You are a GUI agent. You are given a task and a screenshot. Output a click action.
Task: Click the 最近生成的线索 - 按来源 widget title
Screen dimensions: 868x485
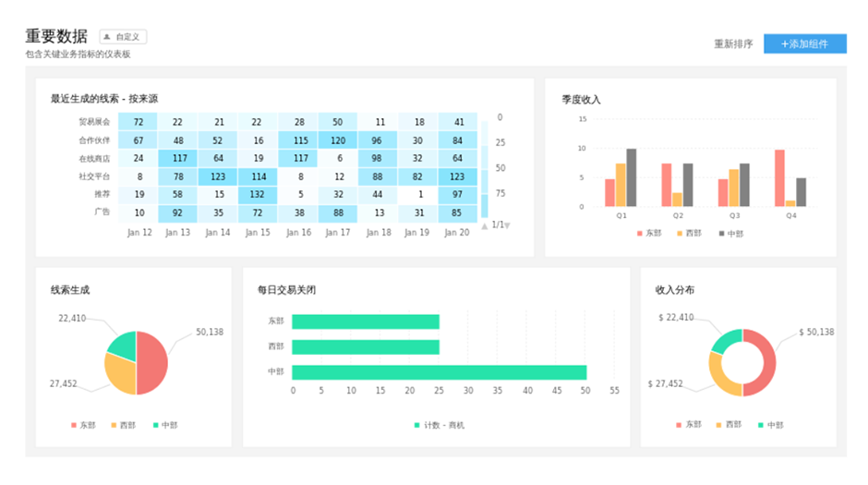[104, 99]
